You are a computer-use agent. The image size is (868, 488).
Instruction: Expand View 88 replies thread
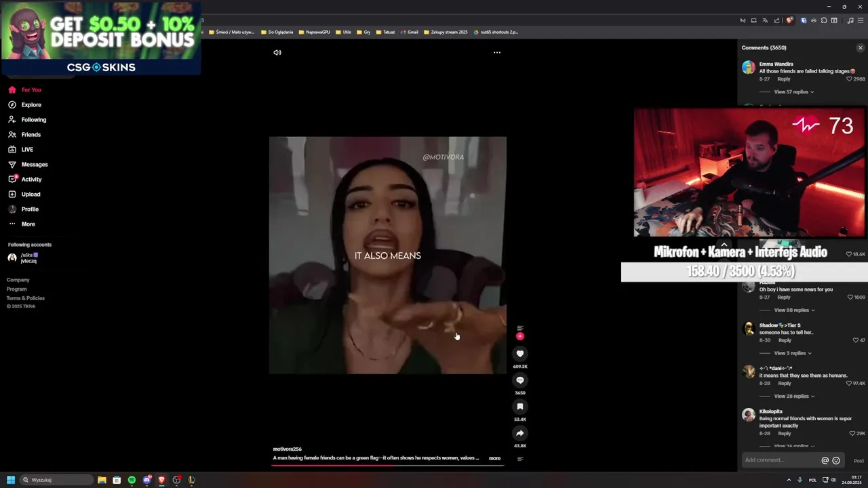pyautogui.click(x=794, y=310)
